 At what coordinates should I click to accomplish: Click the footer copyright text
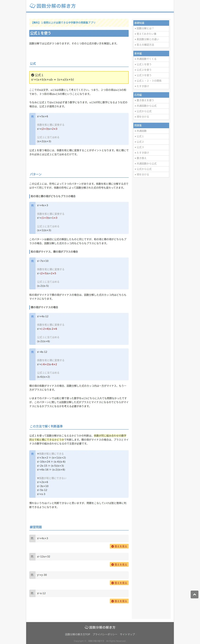point(100,641)
